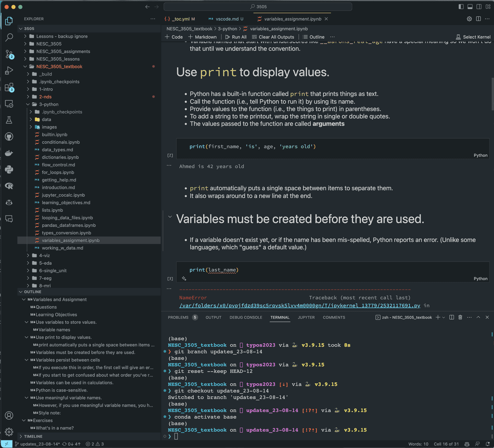Open Run and Debug view
The image size is (494, 448).
tap(9, 71)
